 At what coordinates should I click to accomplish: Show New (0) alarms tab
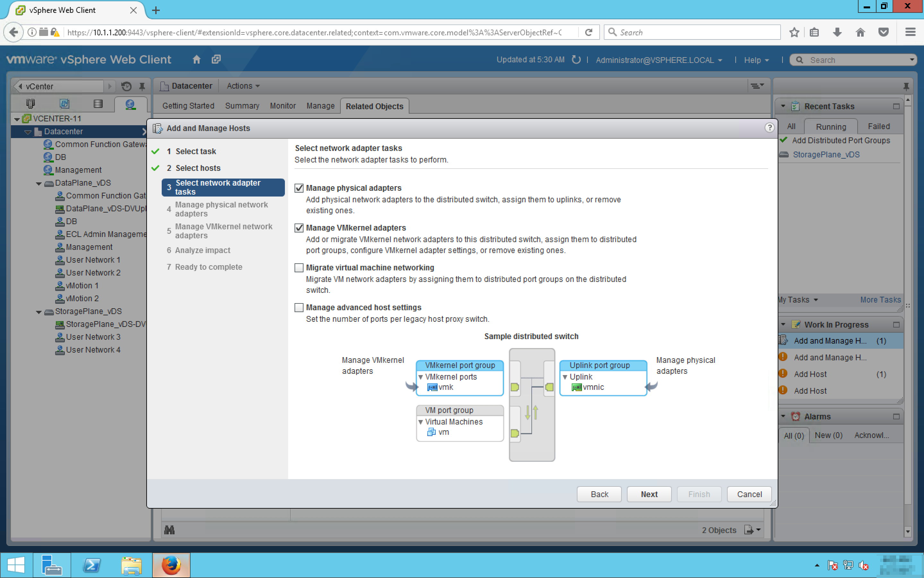(828, 435)
